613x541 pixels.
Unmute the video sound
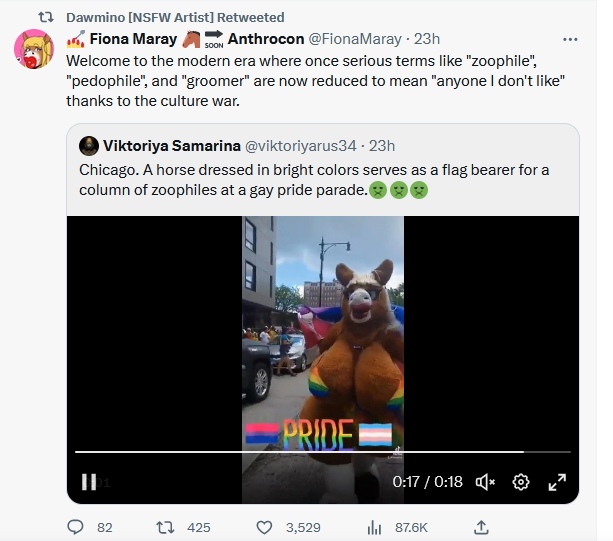click(486, 481)
